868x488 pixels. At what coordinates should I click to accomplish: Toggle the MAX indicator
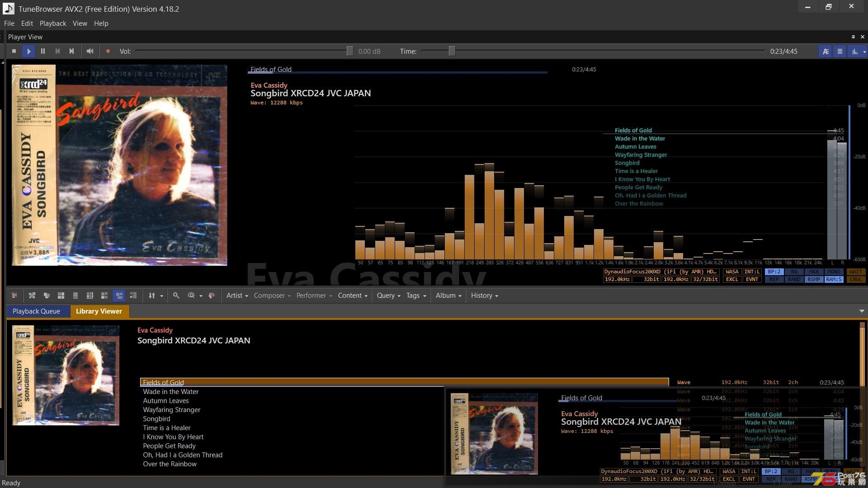click(814, 272)
